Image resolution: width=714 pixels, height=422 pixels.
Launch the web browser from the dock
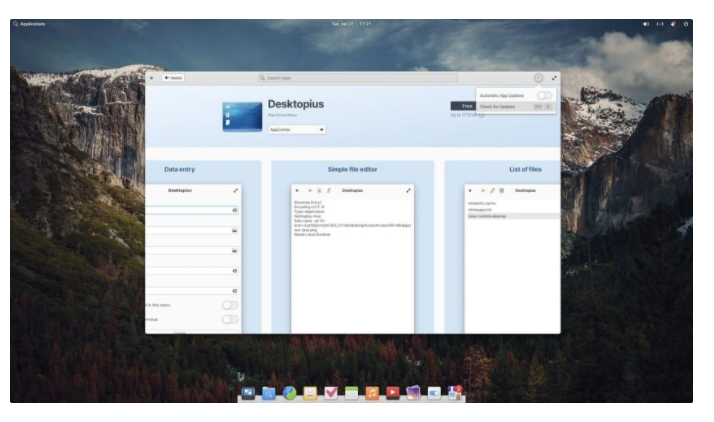(x=289, y=393)
